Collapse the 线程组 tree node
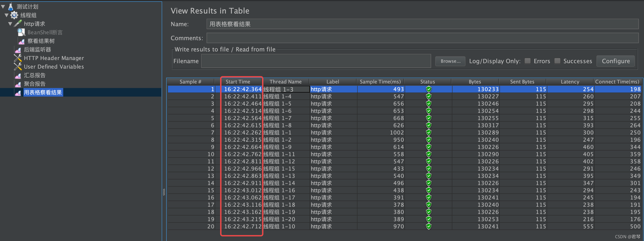The image size is (644, 241). tap(7, 15)
